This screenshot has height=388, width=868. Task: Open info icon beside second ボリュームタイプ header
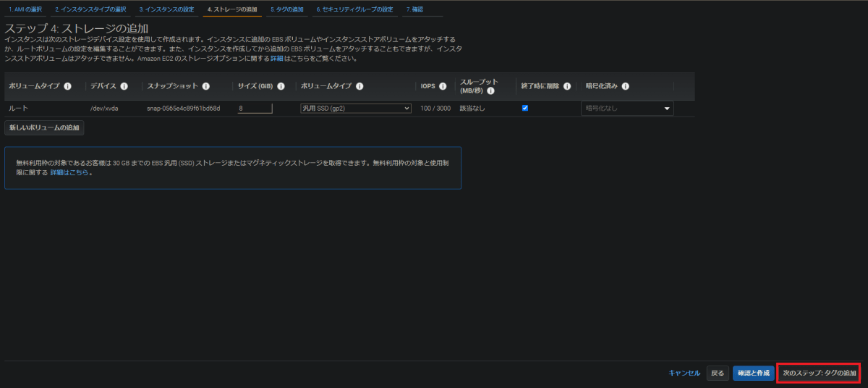coord(359,86)
